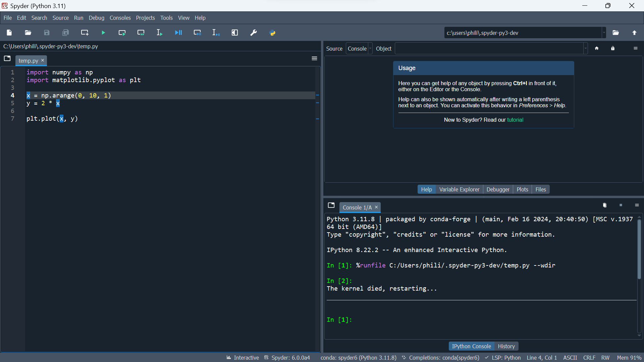Click Maximize current pane icon
Viewport: 644px width, 362px height.
pos(235,33)
